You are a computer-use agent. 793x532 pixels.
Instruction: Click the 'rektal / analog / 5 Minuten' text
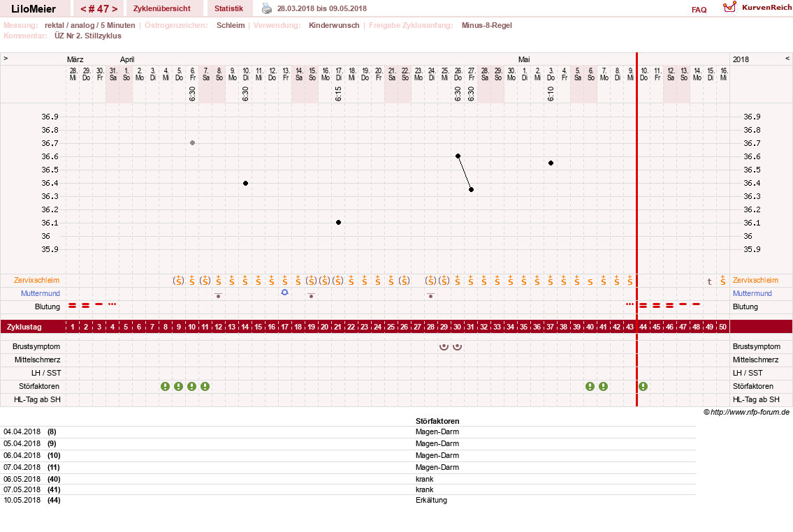coord(89,25)
